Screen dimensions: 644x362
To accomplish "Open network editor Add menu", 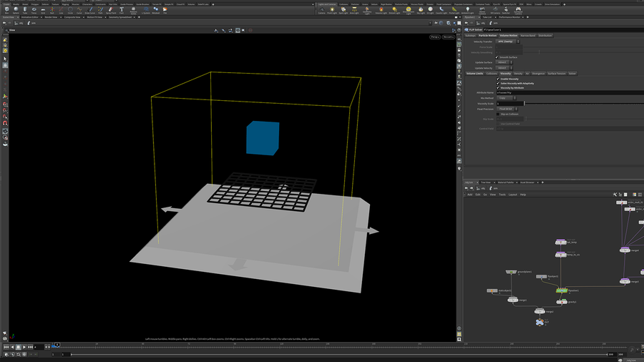I will [x=470, y=195].
